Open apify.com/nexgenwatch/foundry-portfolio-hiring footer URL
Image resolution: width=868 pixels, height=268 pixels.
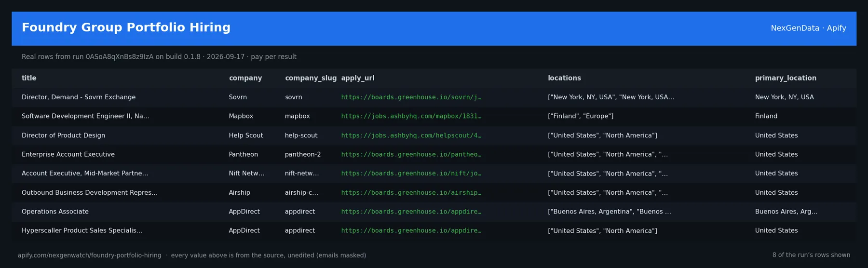pos(90,255)
